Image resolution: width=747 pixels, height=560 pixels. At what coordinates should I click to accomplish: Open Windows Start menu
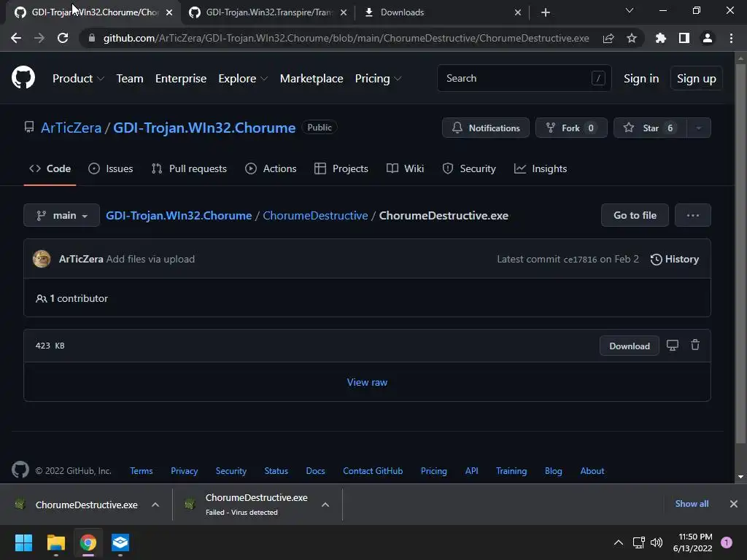(x=23, y=542)
